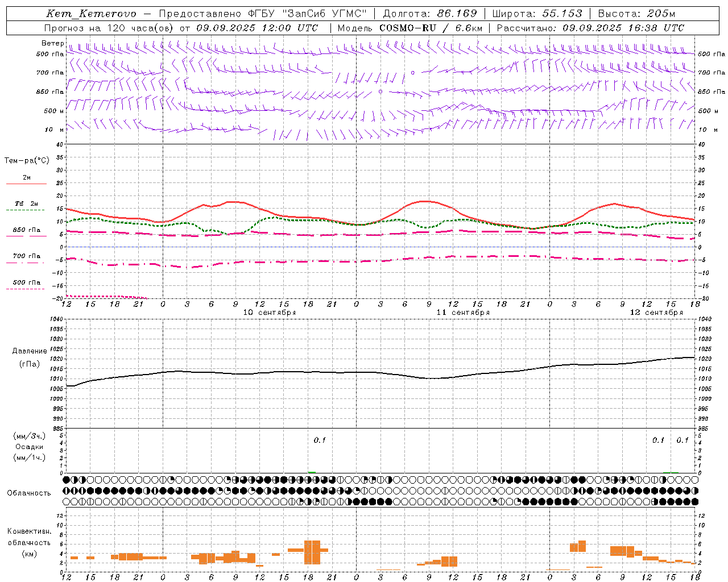Click the '(км)' unit under convective cloud title
This screenshot has width=728, height=582.
(x=29, y=554)
